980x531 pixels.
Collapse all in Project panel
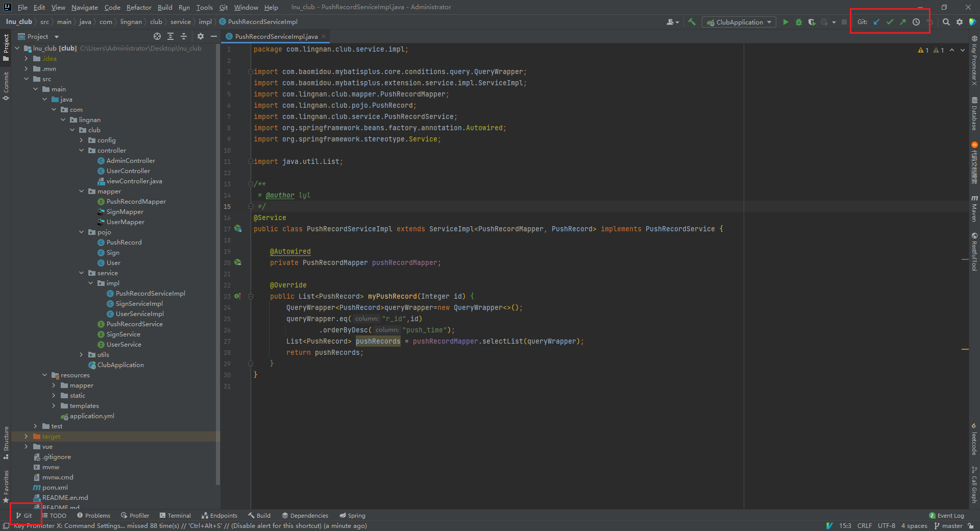[184, 36]
